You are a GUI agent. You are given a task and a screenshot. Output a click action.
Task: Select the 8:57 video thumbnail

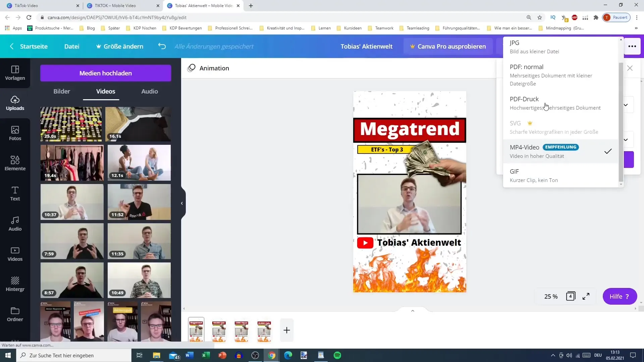pos(72,280)
